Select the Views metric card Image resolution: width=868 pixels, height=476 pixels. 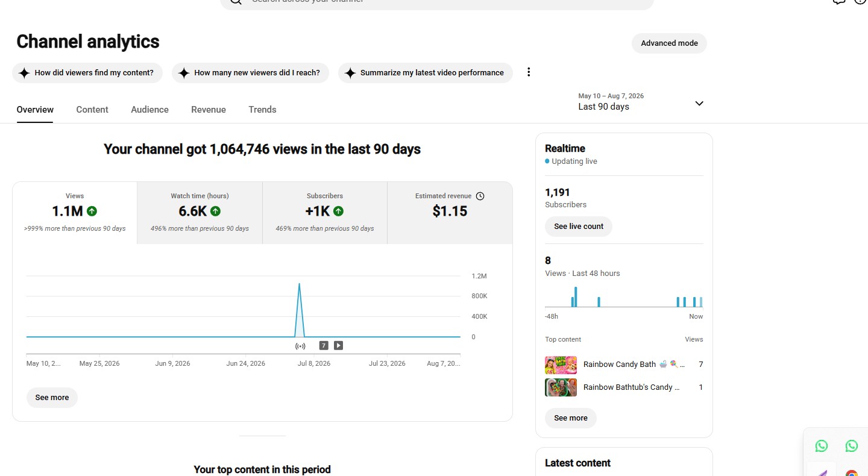tap(75, 213)
